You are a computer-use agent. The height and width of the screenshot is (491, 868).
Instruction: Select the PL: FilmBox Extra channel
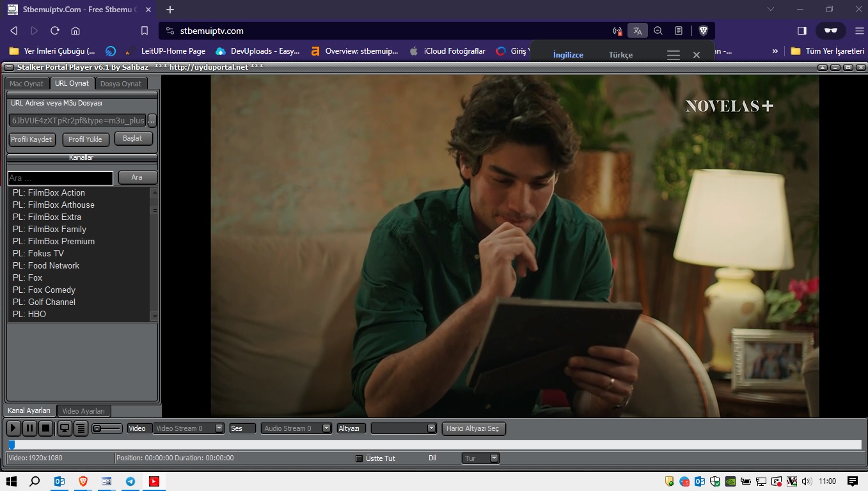tap(79, 217)
